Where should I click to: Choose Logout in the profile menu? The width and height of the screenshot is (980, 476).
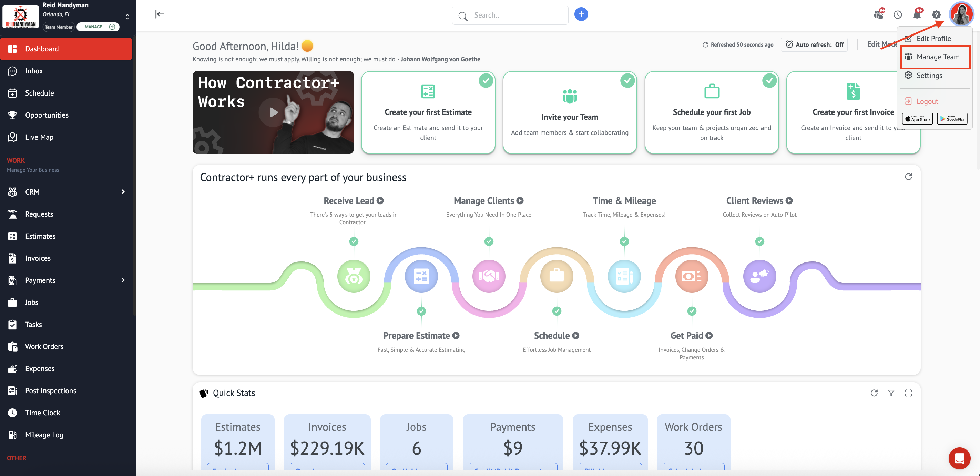tap(927, 101)
